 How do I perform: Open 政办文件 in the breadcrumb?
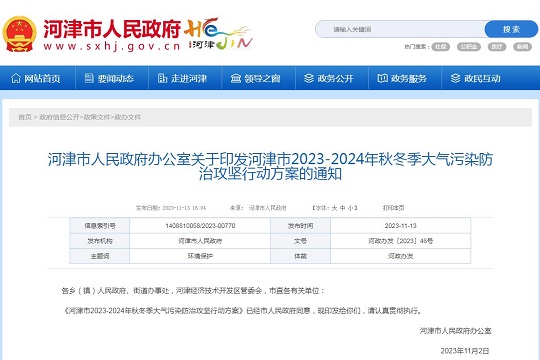[x=128, y=117]
